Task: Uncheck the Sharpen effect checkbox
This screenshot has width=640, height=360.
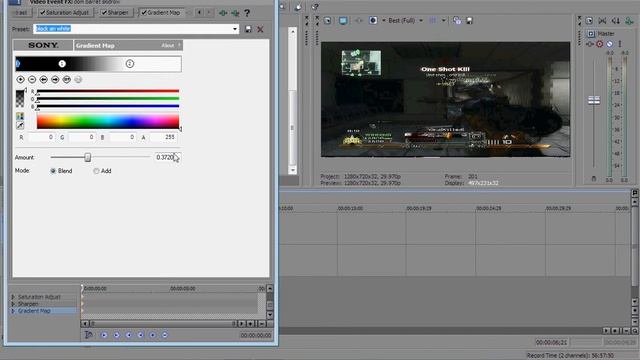Action: (104, 13)
